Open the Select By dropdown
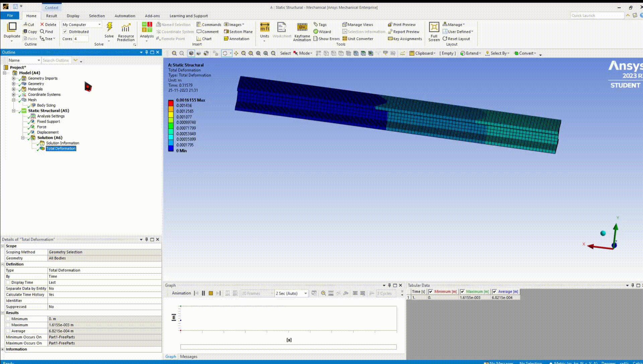643x364 pixels. [497, 53]
